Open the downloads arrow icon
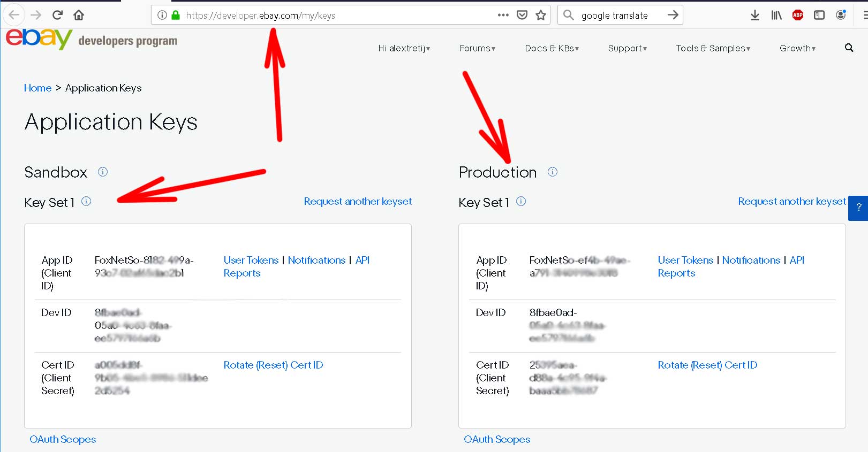The height and width of the screenshot is (452, 868). point(755,15)
